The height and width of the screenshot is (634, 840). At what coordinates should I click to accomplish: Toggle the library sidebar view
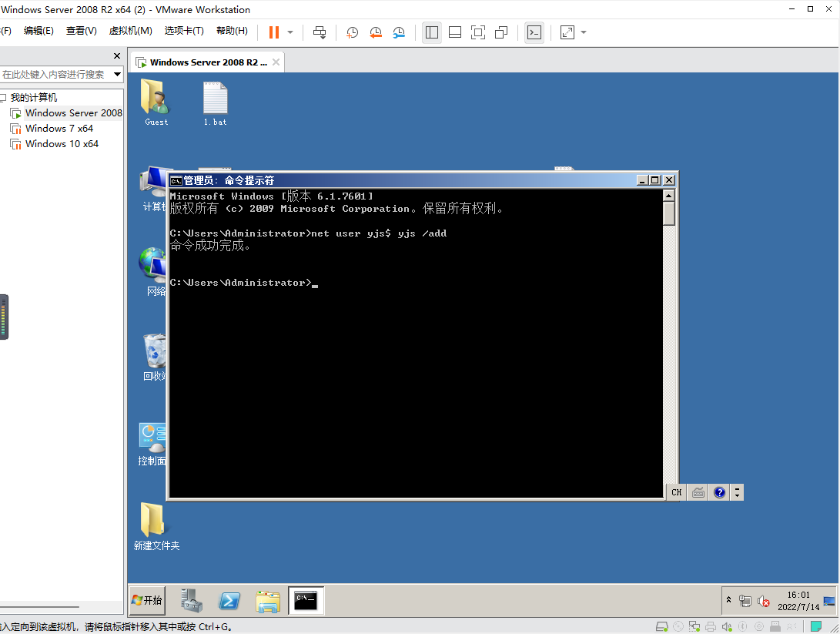(432, 32)
